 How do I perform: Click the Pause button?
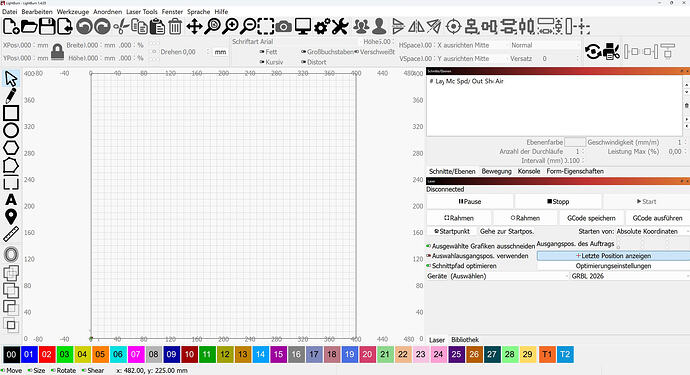(x=470, y=202)
